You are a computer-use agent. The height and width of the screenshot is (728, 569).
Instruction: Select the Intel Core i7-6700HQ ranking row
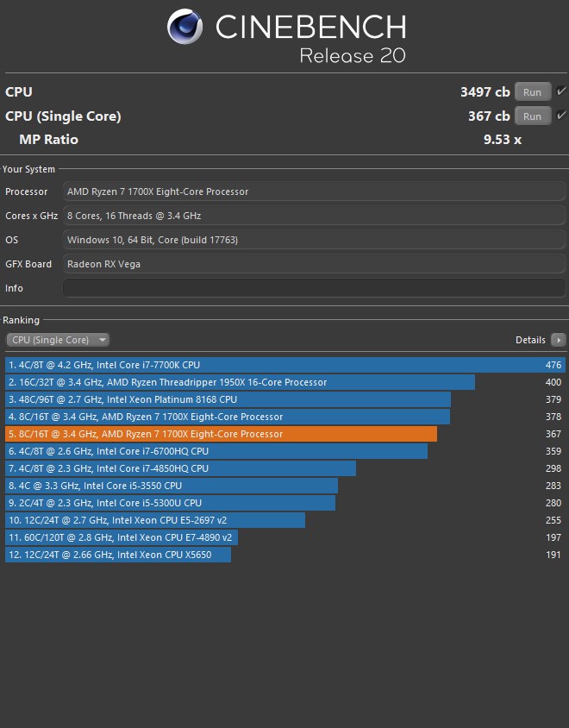tap(285, 451)
